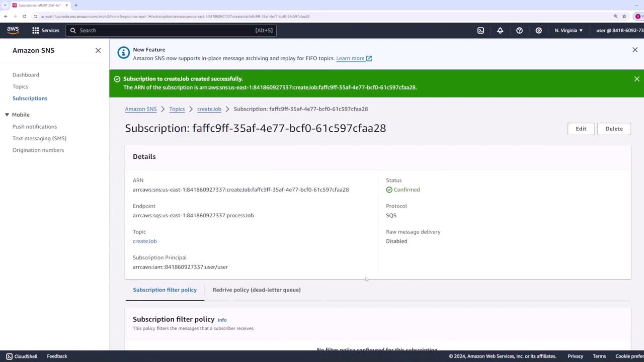The image size is (644, 362).
Task: Click the external link icon beside Learn more
Action: [369, 58]
